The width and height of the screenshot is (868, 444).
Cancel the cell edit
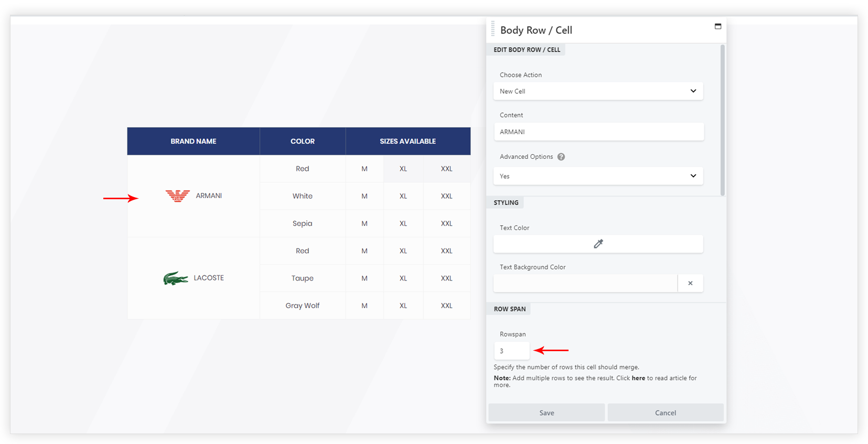[665, 413]
